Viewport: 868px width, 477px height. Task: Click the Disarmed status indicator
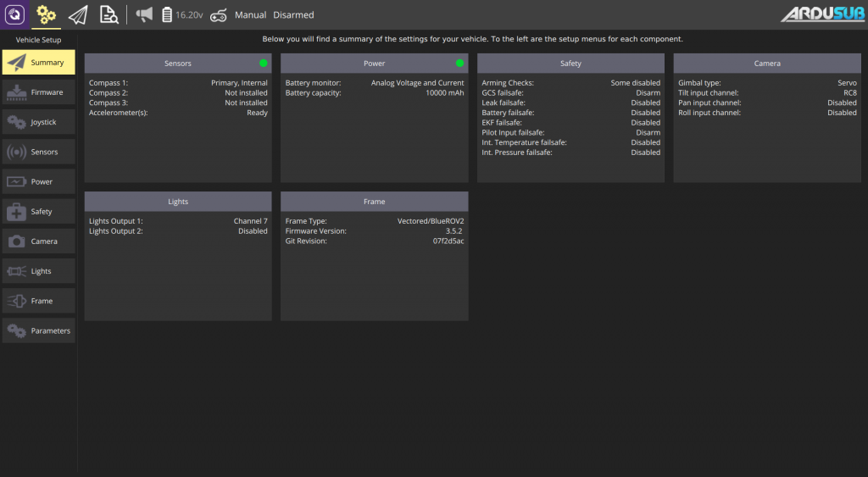pyautogui.click(x=293, y=15)
